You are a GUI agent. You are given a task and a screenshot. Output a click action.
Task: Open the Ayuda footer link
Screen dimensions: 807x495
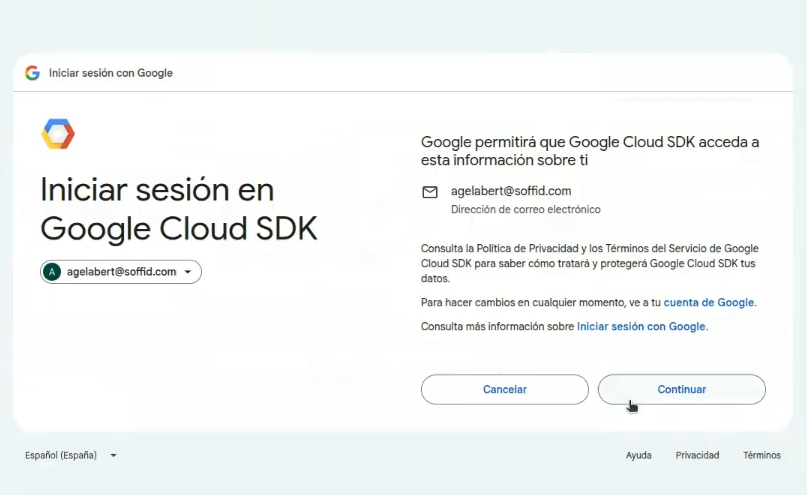(638, 455)
